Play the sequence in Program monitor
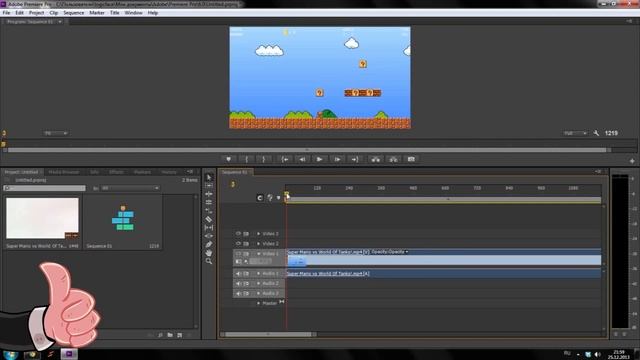The image size is (640, 360). pyautogui.click(x=320, y=159)
